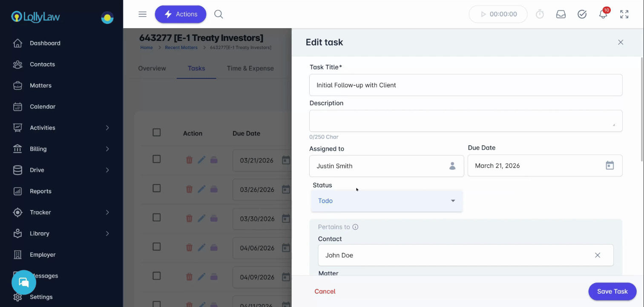Tick the checkbox for the 03/21/2026 task row

coord(157,159)
